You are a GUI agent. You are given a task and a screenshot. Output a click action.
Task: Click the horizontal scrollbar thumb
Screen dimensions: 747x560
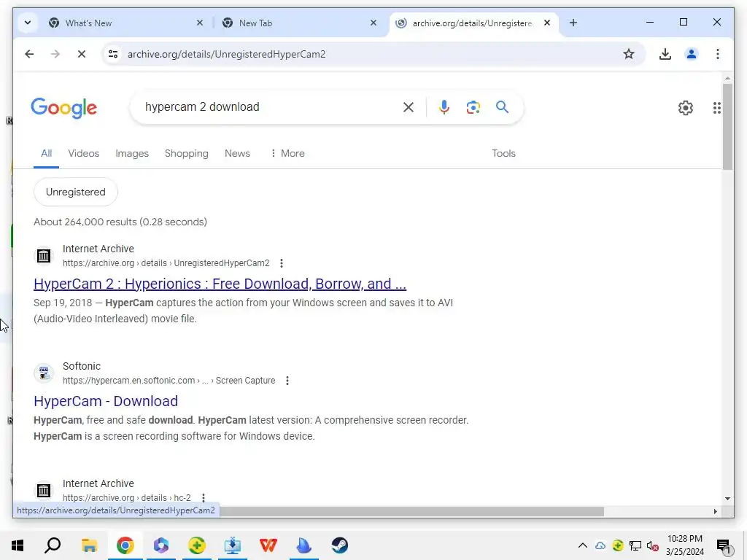click(411, 511)
